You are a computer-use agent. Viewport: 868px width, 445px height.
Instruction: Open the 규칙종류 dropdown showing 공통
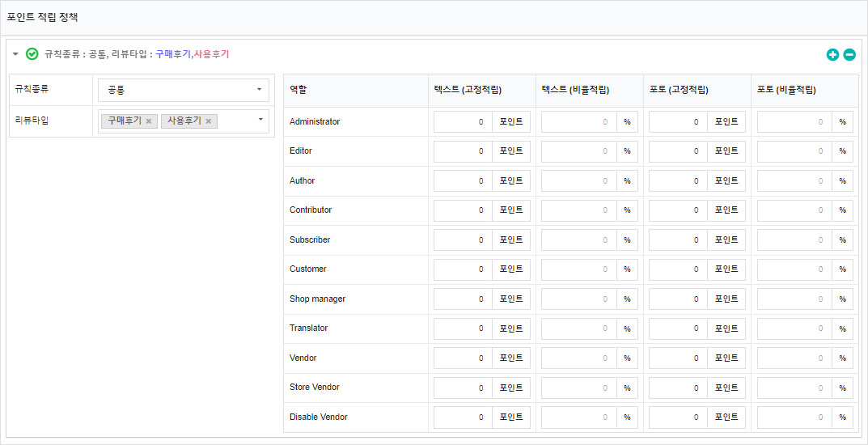[x=184, y=90]
